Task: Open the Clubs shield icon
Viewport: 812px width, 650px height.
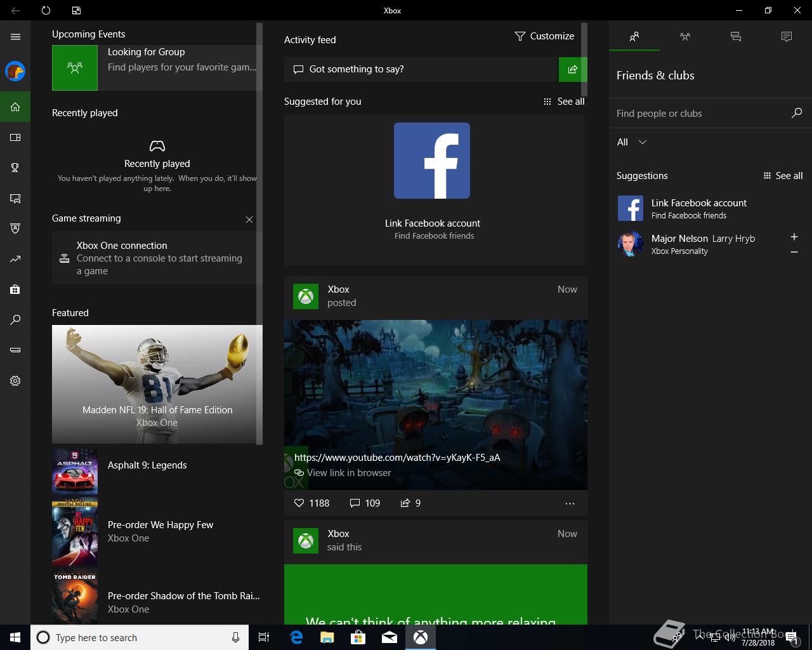Action: point(15,229)
